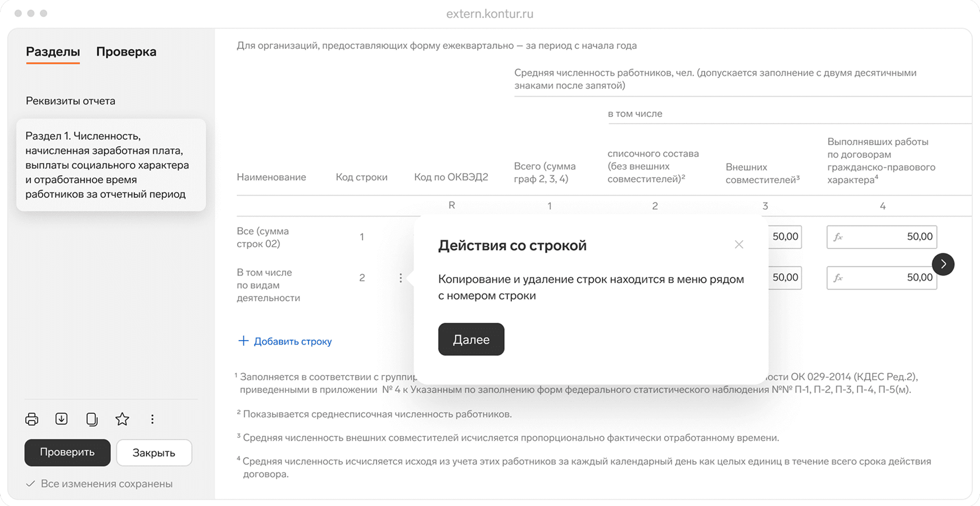Click the fx formula icon in the lower 50,00 field

tap(838, 277)
